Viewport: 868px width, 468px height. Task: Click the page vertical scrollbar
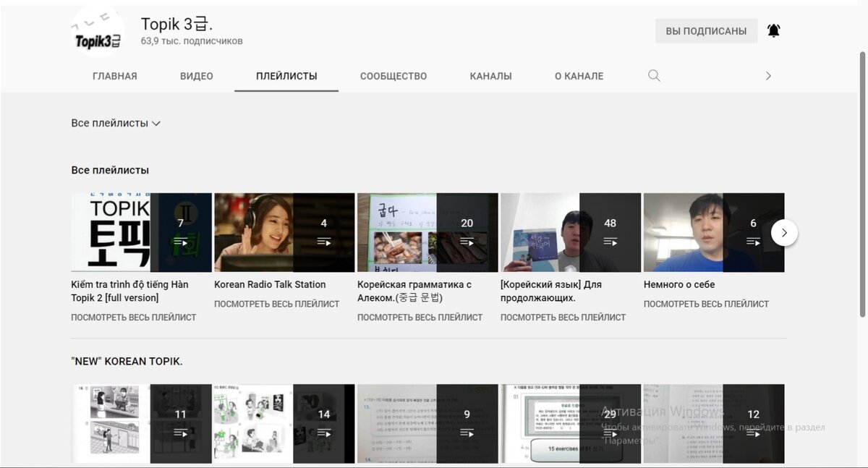coord(862,184)
